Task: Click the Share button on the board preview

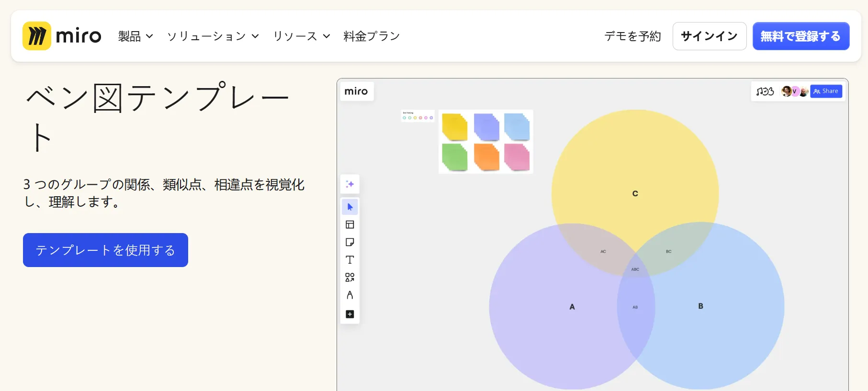Action: [826, 91]
